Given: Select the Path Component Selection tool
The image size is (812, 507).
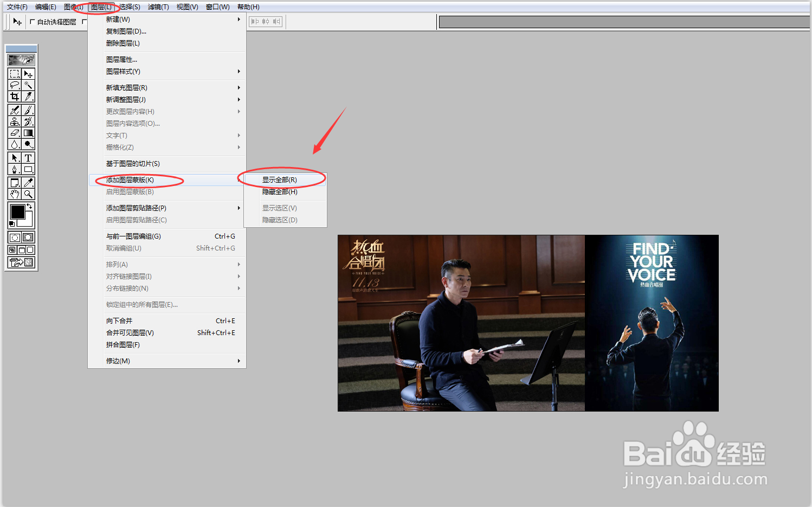Looking at the screenshot, I should tap(15, 158).
